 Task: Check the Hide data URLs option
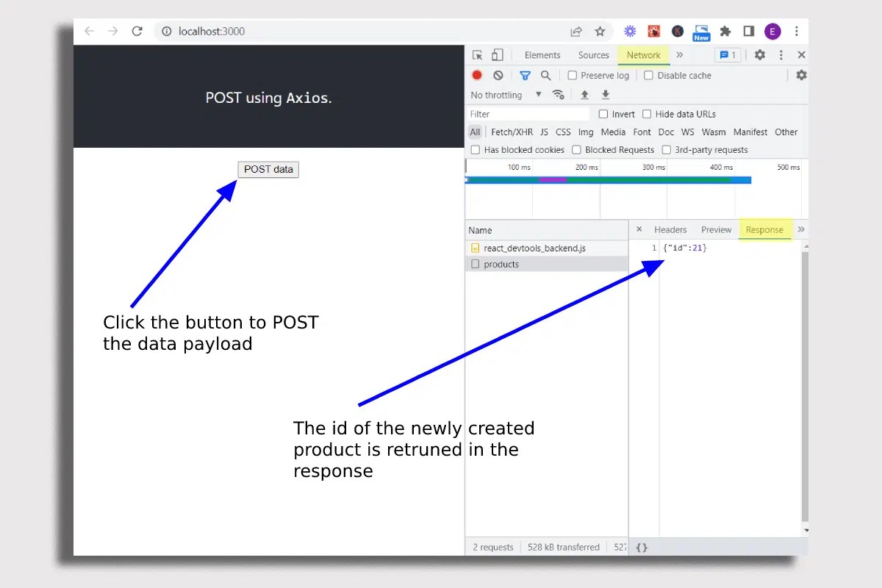648,114
